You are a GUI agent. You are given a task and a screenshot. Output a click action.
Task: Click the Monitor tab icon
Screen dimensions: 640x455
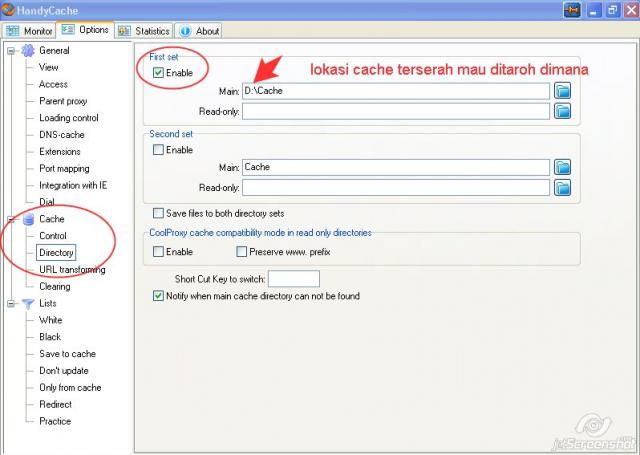tap(12, 31)
